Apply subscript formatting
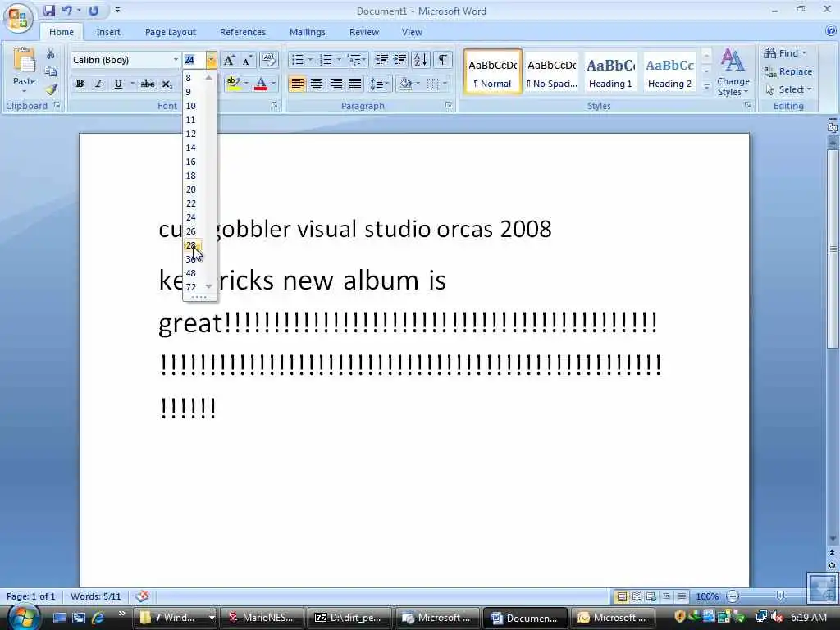The height and width of the screenshot is (630, 840). click(167, 84)
